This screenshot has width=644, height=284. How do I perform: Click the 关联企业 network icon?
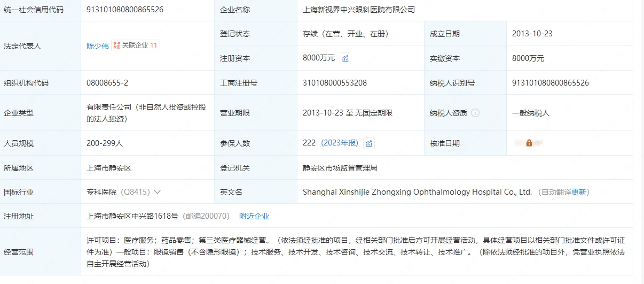click(x=116, y=45)
